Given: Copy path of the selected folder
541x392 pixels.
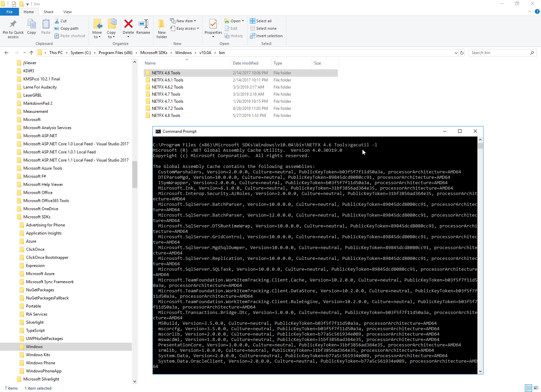Looking at the screenshot, I should click(x=66, y=28).
